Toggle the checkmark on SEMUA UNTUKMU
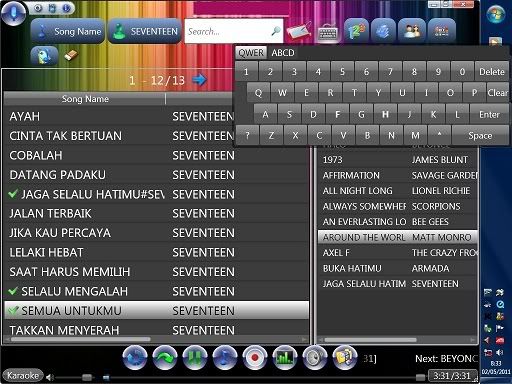This screenshot has width=512, height=384. coord(13,311)
